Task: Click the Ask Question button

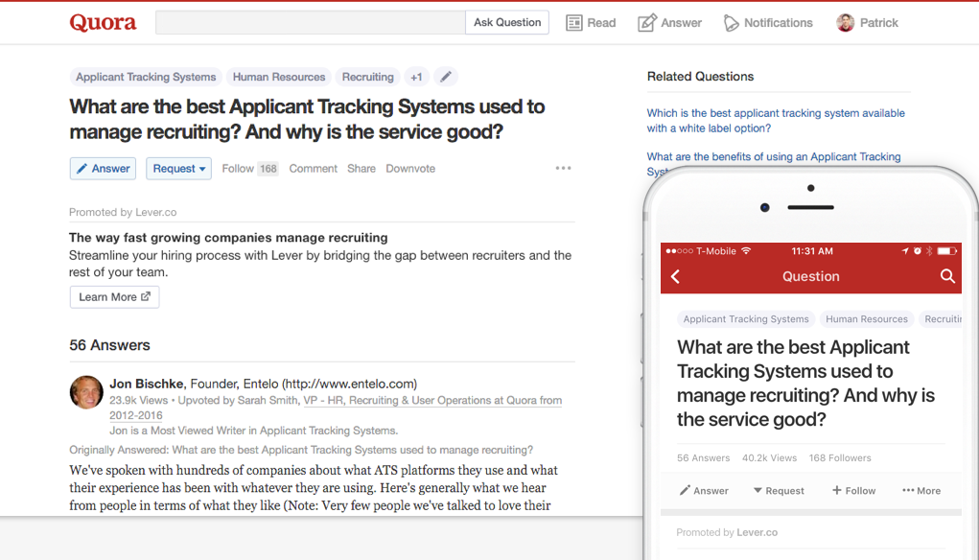Action: (507, 23)
